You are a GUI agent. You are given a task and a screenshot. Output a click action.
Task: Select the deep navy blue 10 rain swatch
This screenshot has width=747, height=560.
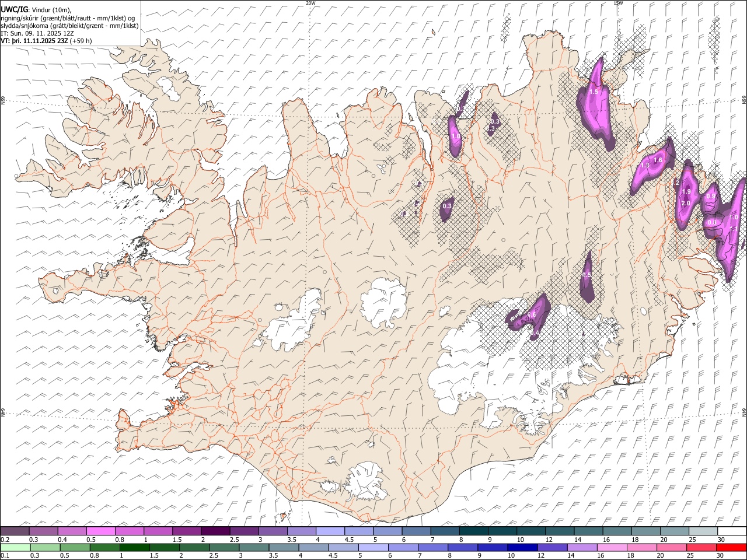522,547
